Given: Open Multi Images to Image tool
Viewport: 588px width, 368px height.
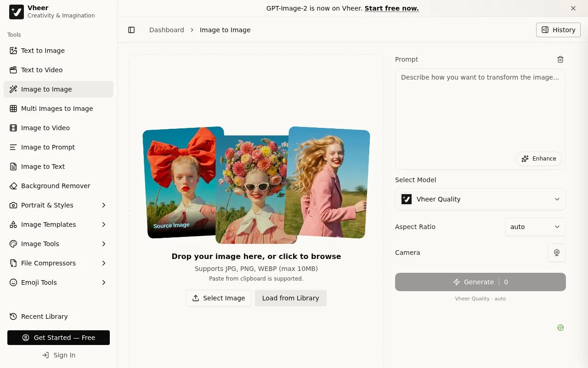Looking at the screenshot, I should tap(58, 109).
